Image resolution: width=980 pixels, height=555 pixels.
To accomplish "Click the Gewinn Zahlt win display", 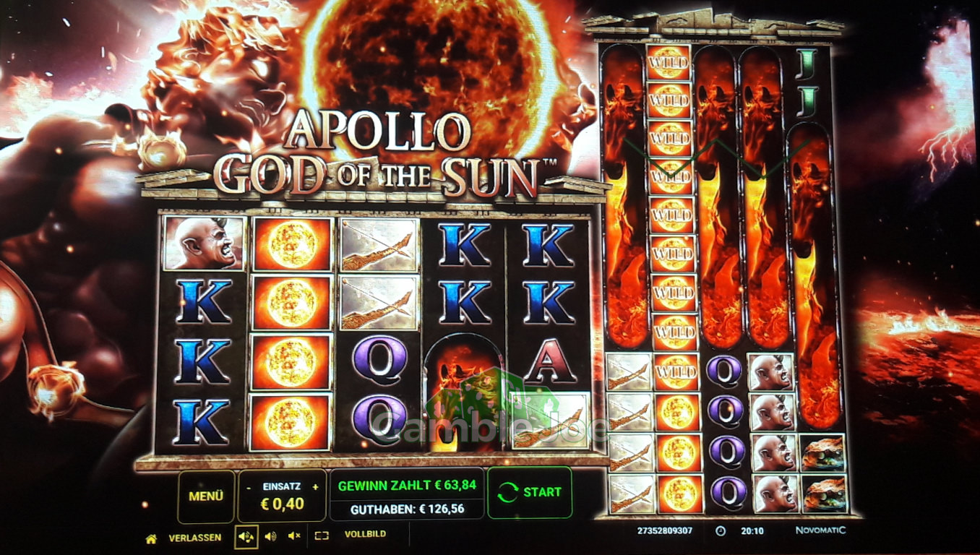I will pyautogui.click(x=407, y=485).
